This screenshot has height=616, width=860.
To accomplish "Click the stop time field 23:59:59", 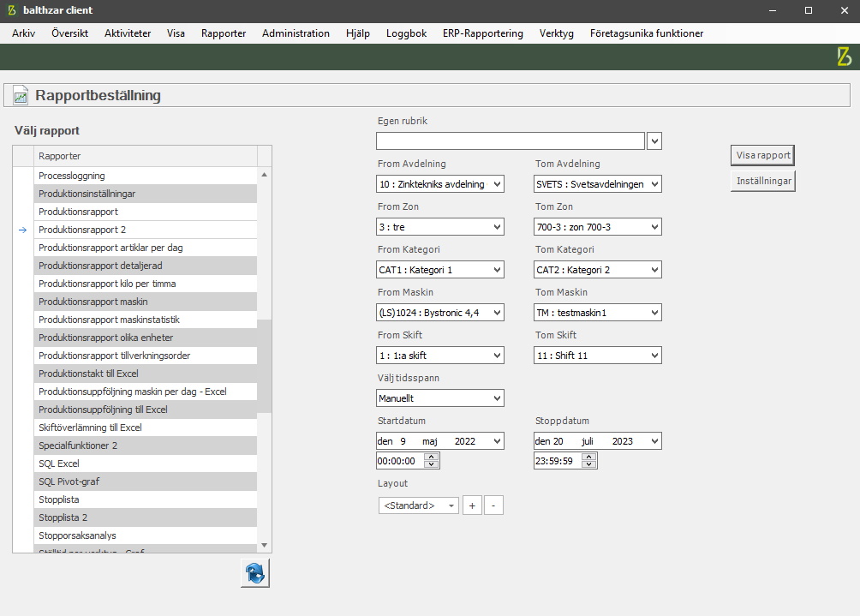I will click(558, 461).
